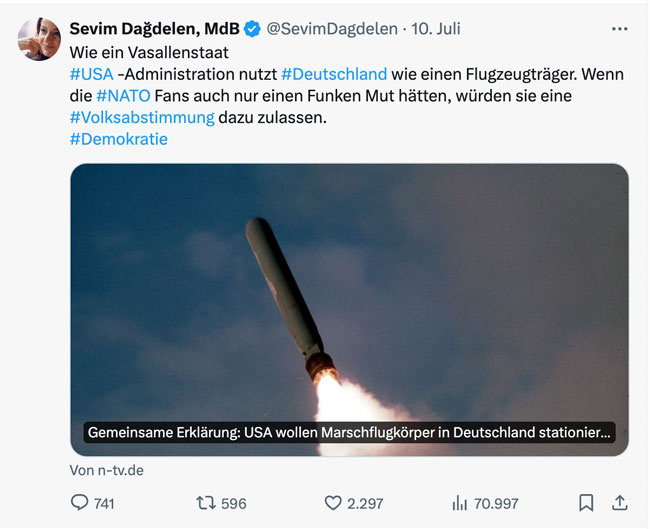Visit the Von n-tv.de source link

(x=106, y=470)
